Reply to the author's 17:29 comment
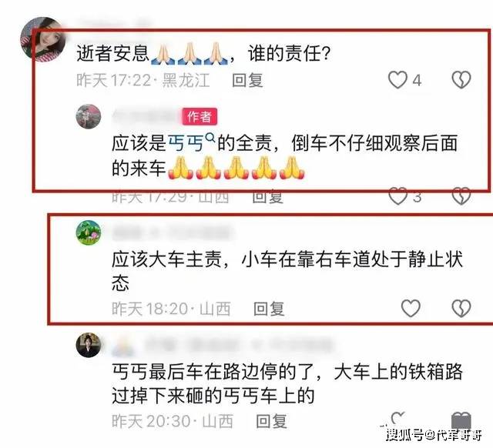Image resolution: width=493 pixels, height=448 pixels. click(268, 197)
